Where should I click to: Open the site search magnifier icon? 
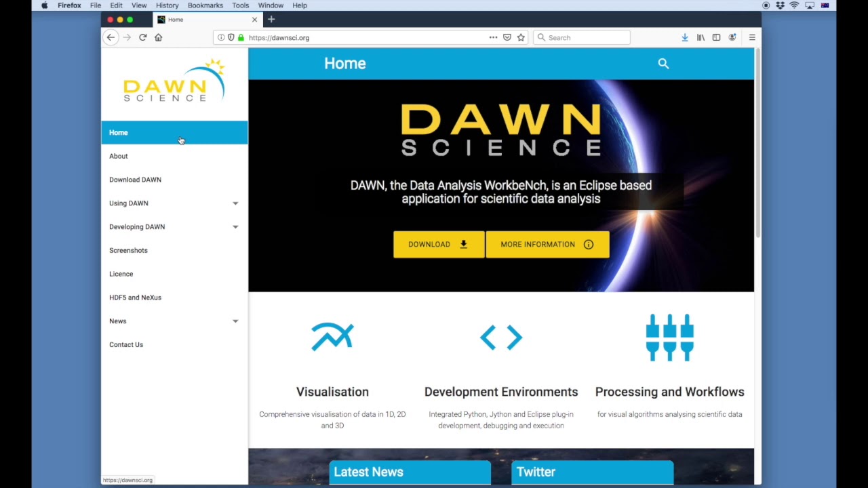click(x=663, y=64)
